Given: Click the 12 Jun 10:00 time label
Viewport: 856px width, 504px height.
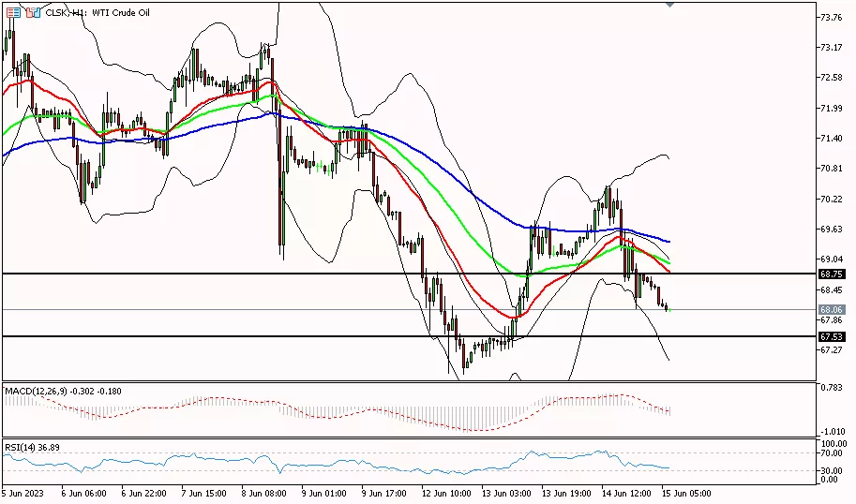Looking at the screenshot, I should tap(445, 492).
